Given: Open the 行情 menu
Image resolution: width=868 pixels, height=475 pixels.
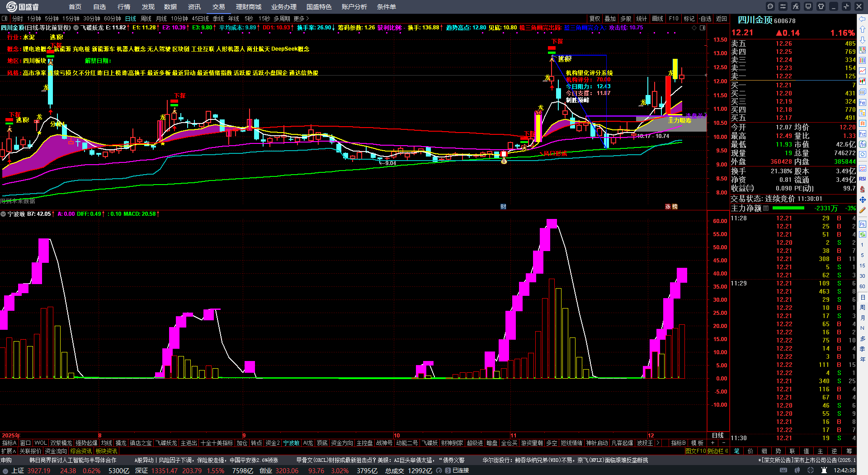Looking at the screenshot, I should tap(124, 7).
